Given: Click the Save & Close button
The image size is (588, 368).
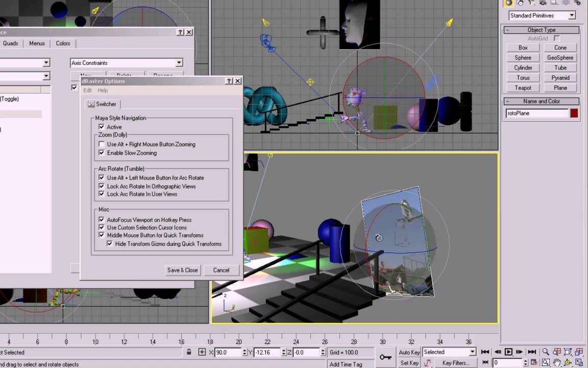Looking at the screenshot, I should (x=183, y=270).
